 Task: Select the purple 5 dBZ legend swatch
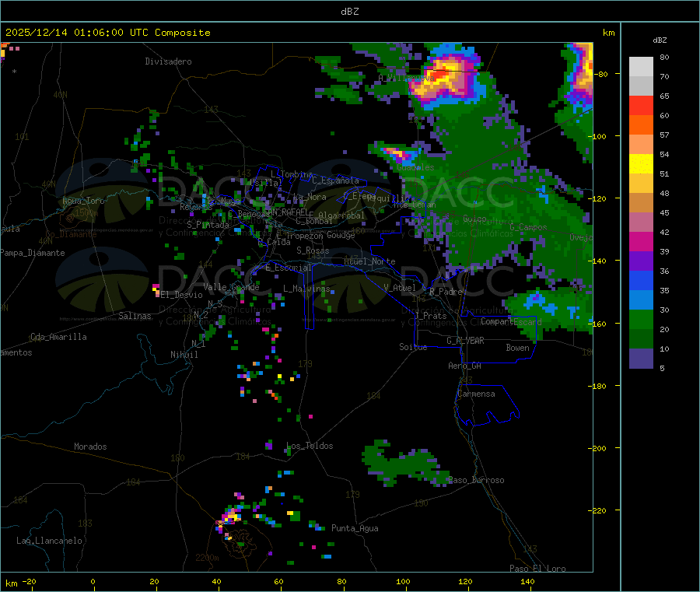coord(641,359)
